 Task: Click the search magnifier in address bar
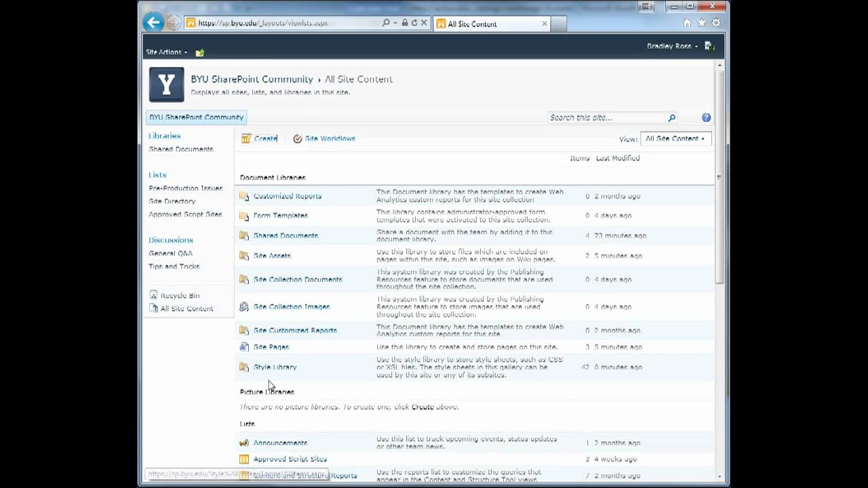click(x=386, y=23)
